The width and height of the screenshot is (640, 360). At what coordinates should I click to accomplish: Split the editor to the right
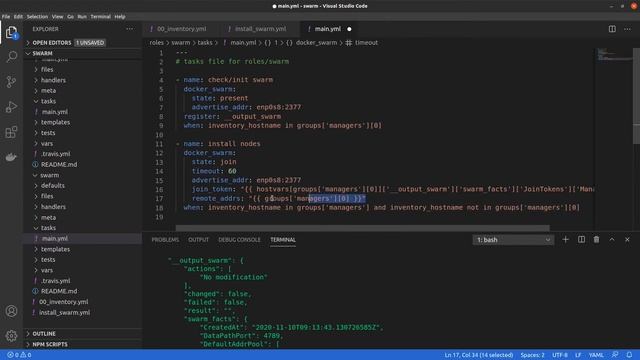pos(612,29)
